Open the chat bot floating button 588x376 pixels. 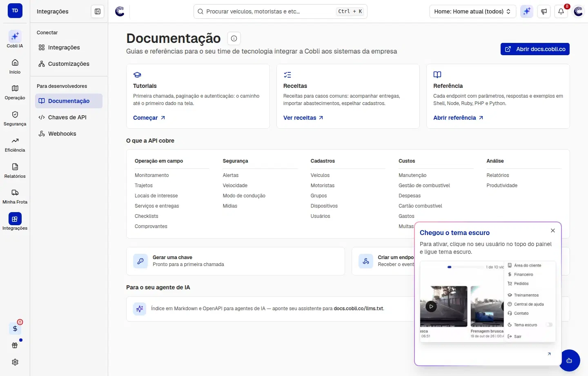click(x=569, y=360)
